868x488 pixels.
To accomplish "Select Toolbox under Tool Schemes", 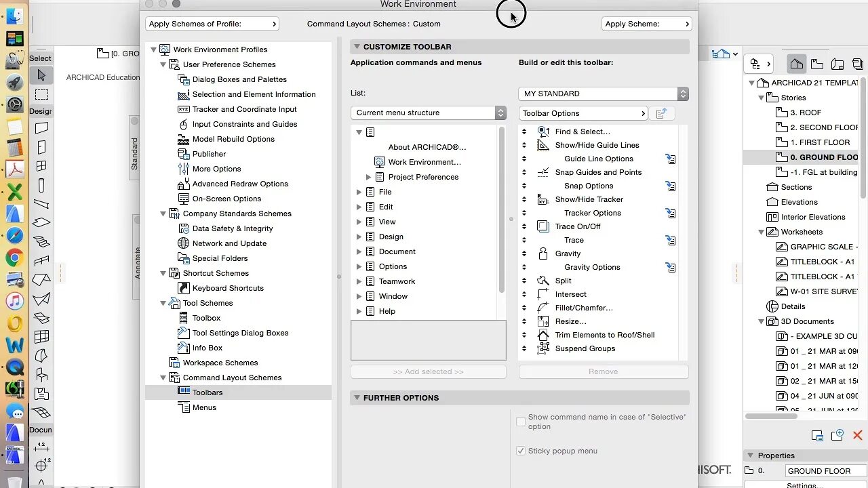I will [x=206, y=318].
